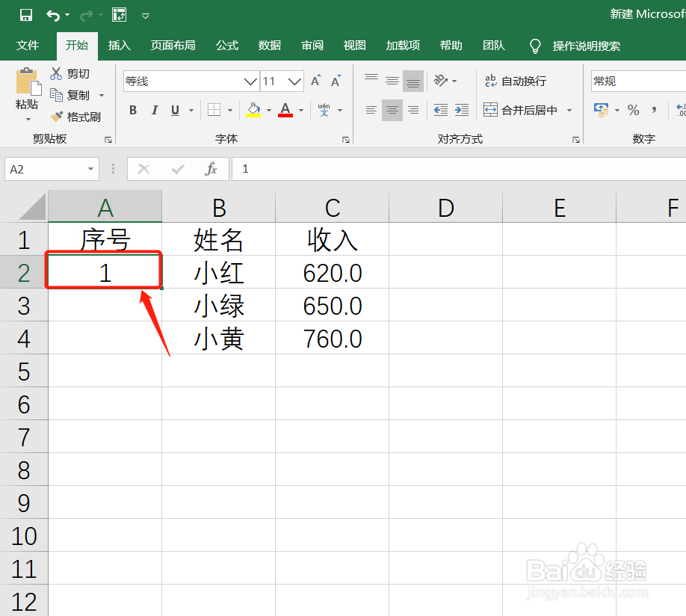Click the wén phonetic guide icon
Viewport: 686px width, 616px height.
click(x=324, y=110)
